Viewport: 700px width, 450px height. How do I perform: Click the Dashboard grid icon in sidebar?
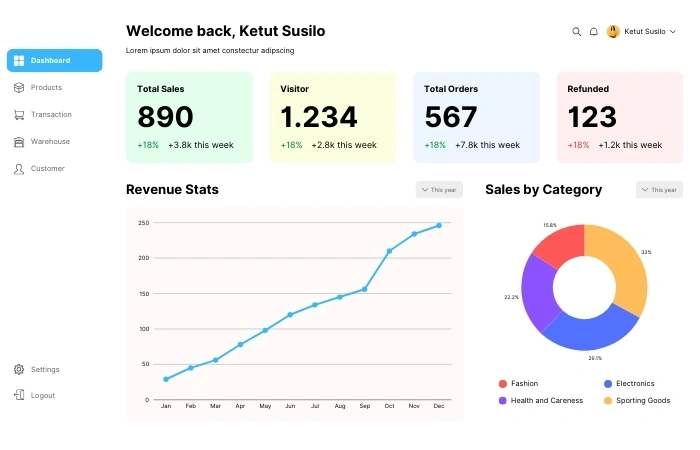click(x=19, y=61)
